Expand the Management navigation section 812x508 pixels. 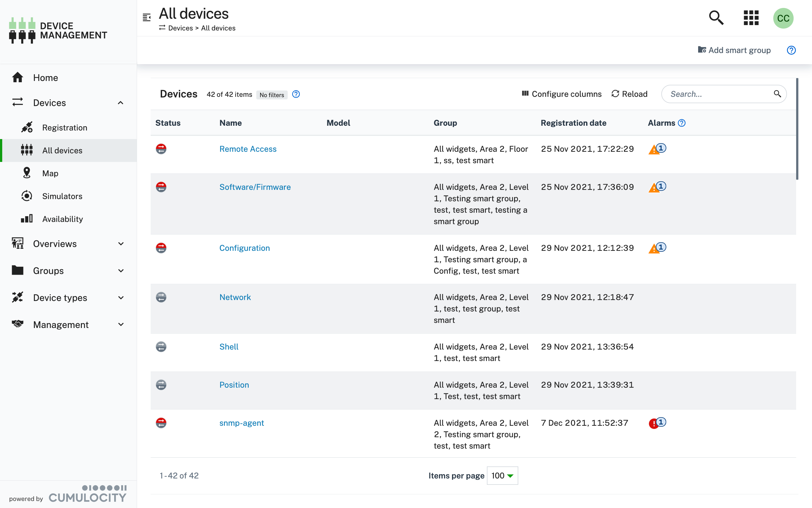click(x=121, y=324)
